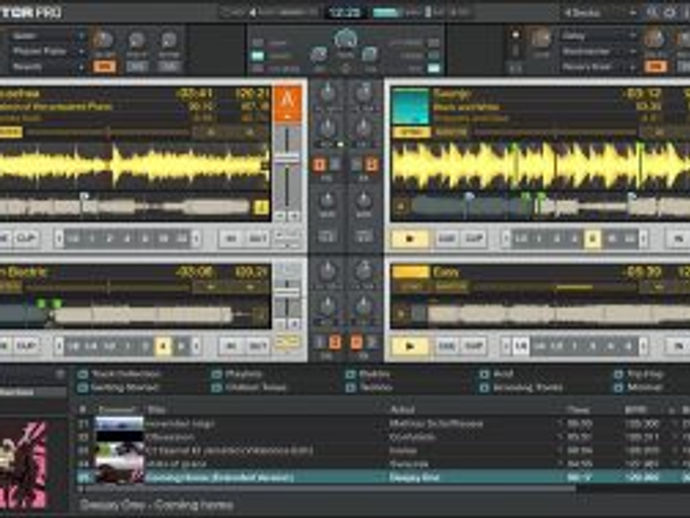
Task: Select the highlighted loop size 8 on Deck B
Action: 592,239
